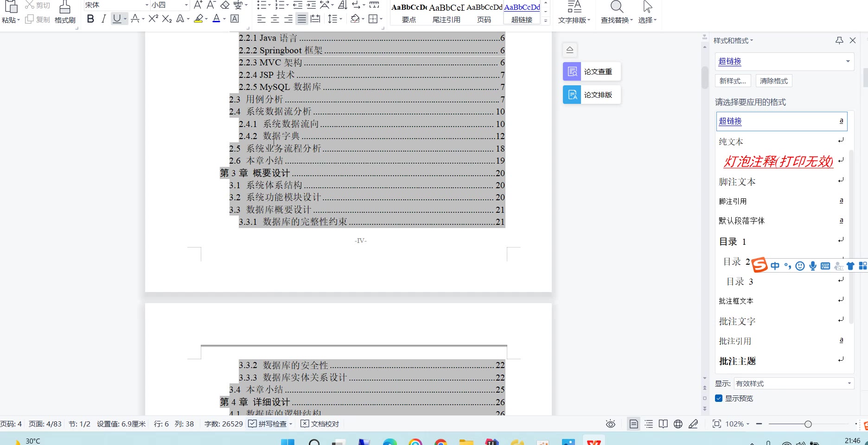Viewport: 868px width, 445px height.
Task: Select the 脚注文本 style in list
Action: (782, 182)
